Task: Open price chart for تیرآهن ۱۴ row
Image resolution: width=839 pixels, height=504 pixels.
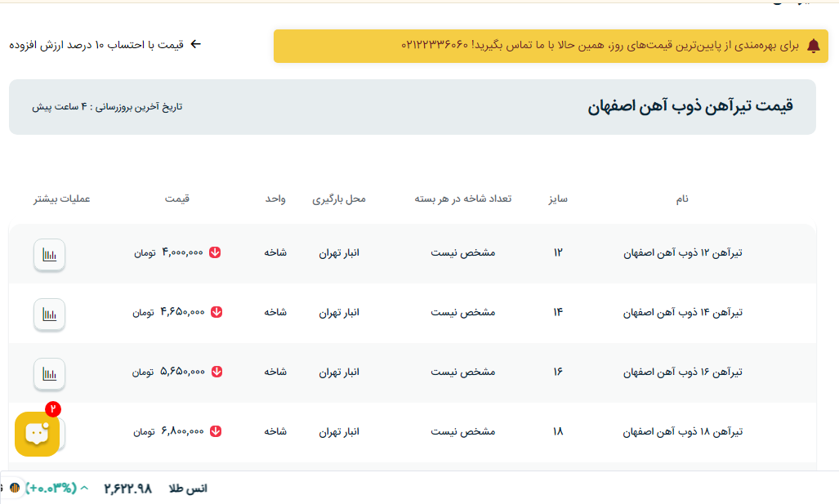Action: [49, 314]
